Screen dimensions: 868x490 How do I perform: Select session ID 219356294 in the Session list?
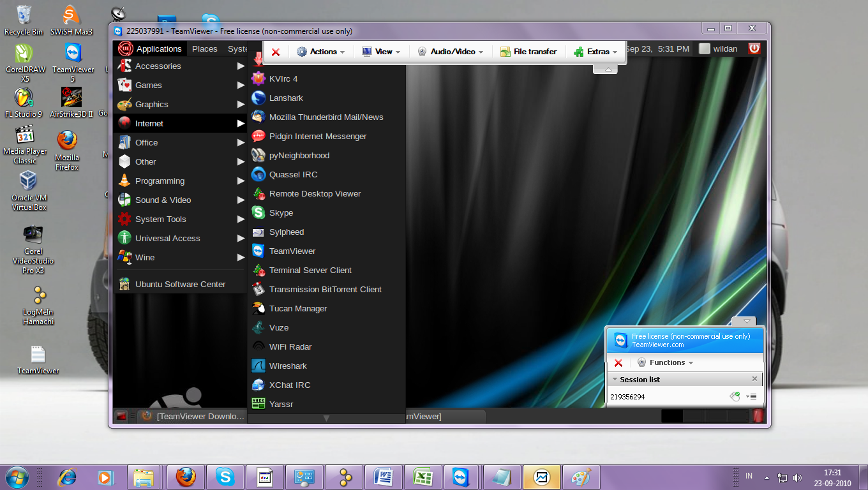(627, 397)
